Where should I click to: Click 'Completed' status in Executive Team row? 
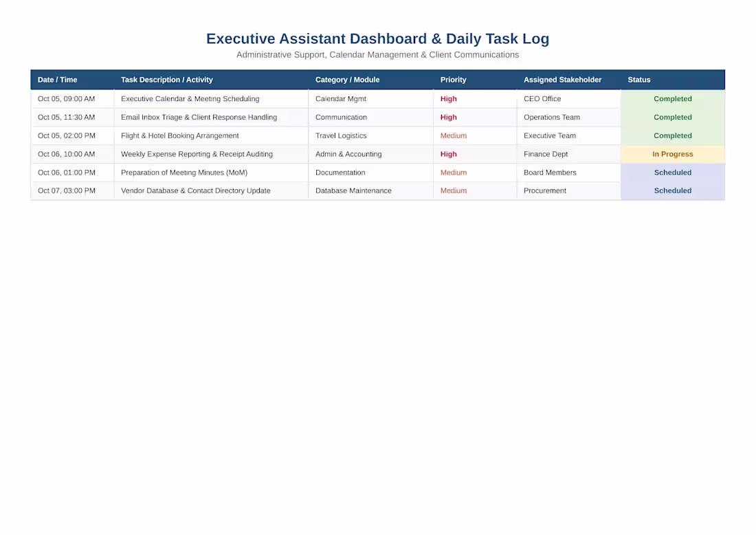[x=673, y=135]
